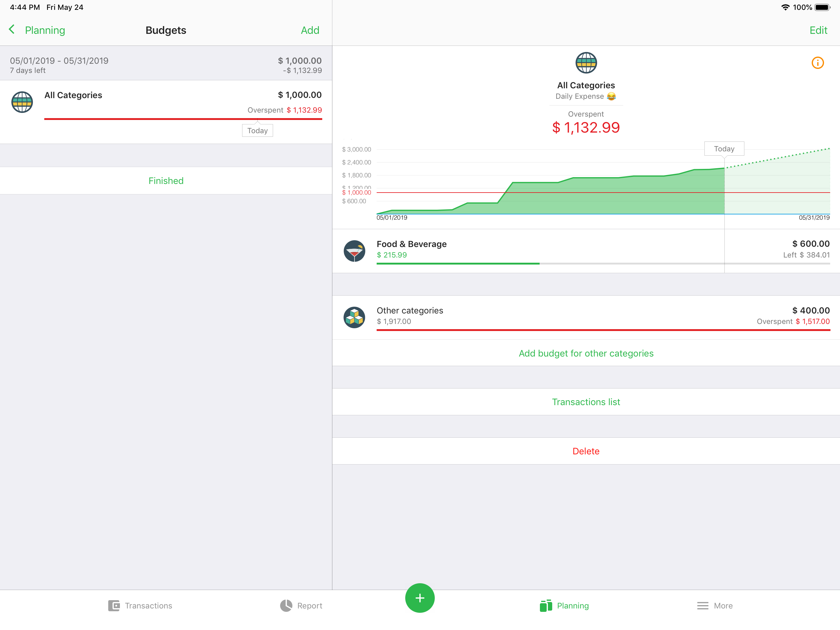
Task: Tap the $ 600.00 Food & Beverage budget amount
Action: pyautogui.click(x=811, y=244)
